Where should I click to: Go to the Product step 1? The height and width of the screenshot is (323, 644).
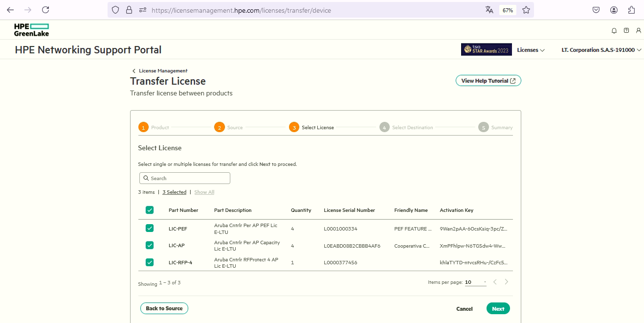pyautogui.click(x=144, y=127)
